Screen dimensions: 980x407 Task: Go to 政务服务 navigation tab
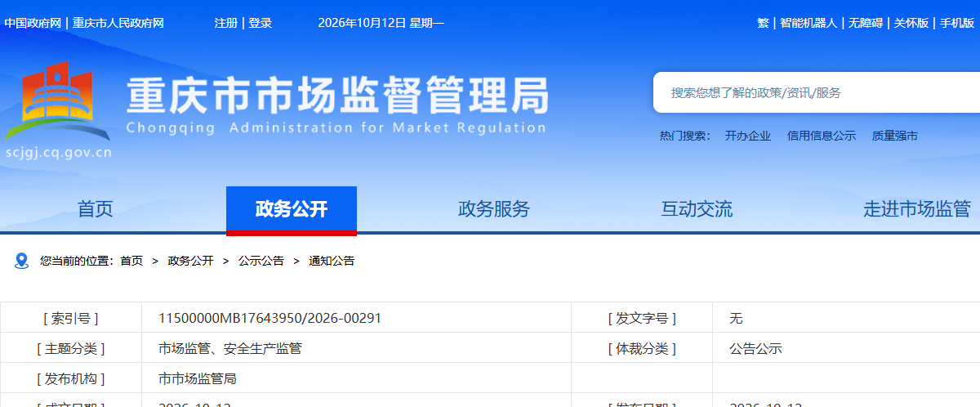click(x=494, y=209)
